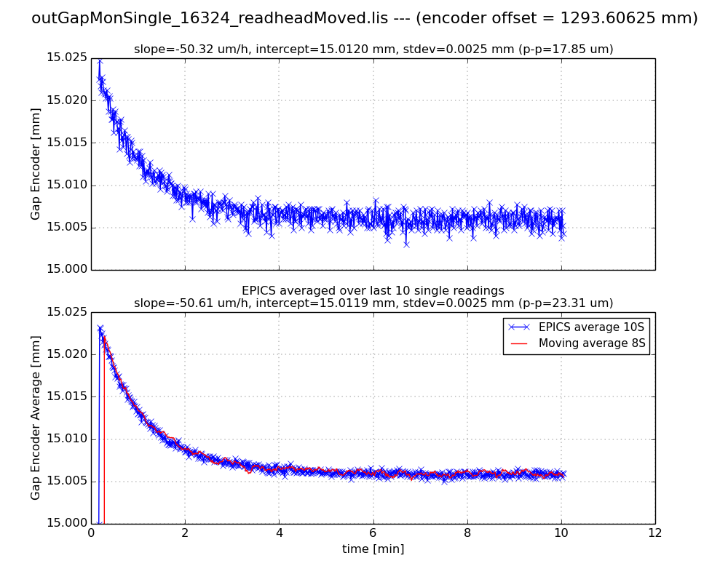The image size is (728, 582).
Task: Click the x-axis tick label 10
Action: pos(561,533)
